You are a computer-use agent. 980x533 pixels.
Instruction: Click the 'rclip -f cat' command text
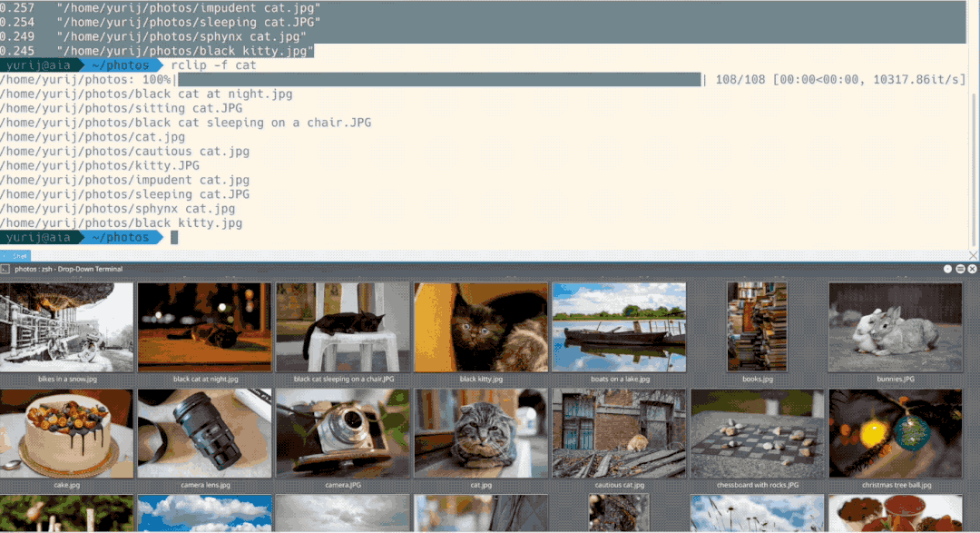pos(214,65)
